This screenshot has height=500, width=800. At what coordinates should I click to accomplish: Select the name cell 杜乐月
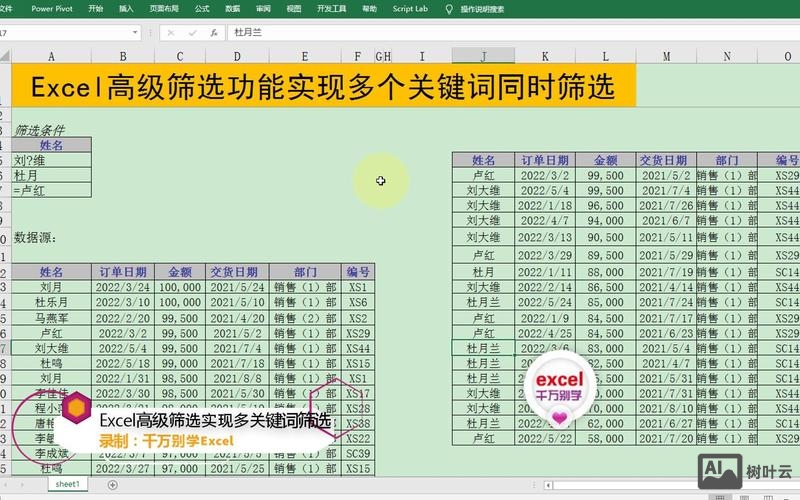point(51,303)
